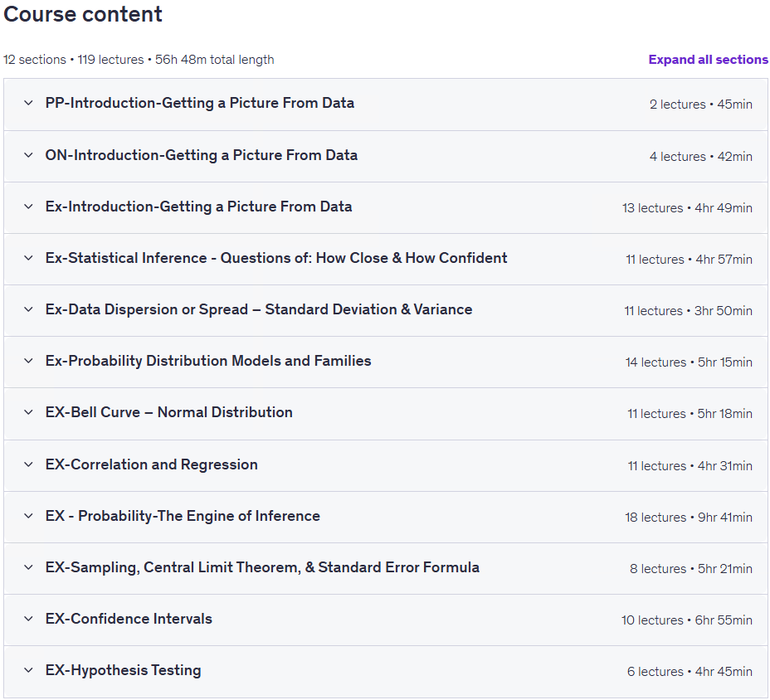This screenshot has width=770, height=700.
Task: Click title Ex-Probability Distribution Models and Families
Action: pyautogui.click(x=208, y=361)
